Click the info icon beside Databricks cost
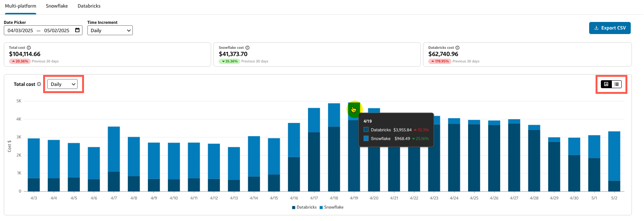The image size is (644, 221). click(x=457, y=48)
